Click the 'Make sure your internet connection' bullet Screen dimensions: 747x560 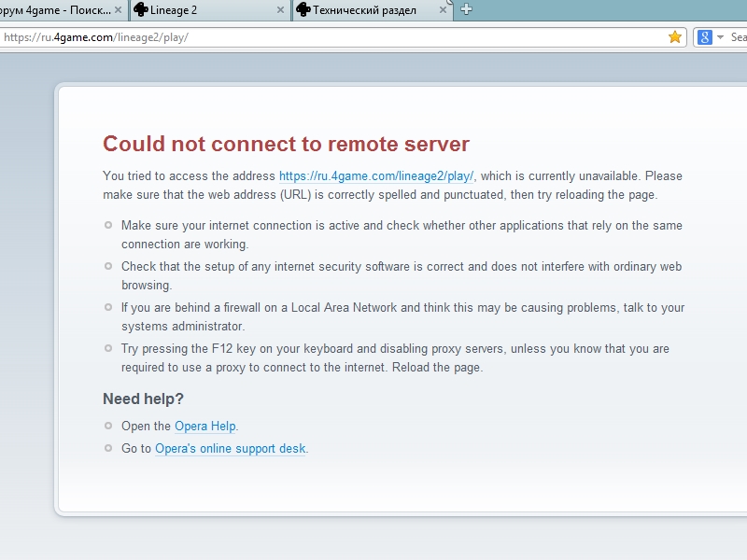coord(402,235)
